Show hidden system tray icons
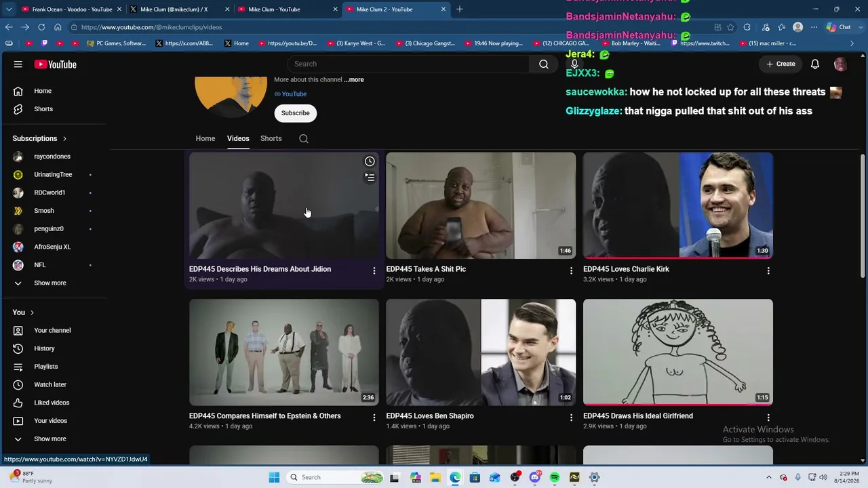The width and height of the screenshot is (868, 488). coord(768,477)
